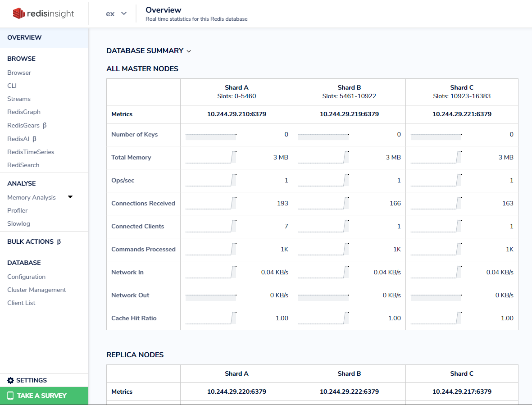Expand the Memory Analysis submenu arrow
532x405 pixels.
[x=70, y=197]
